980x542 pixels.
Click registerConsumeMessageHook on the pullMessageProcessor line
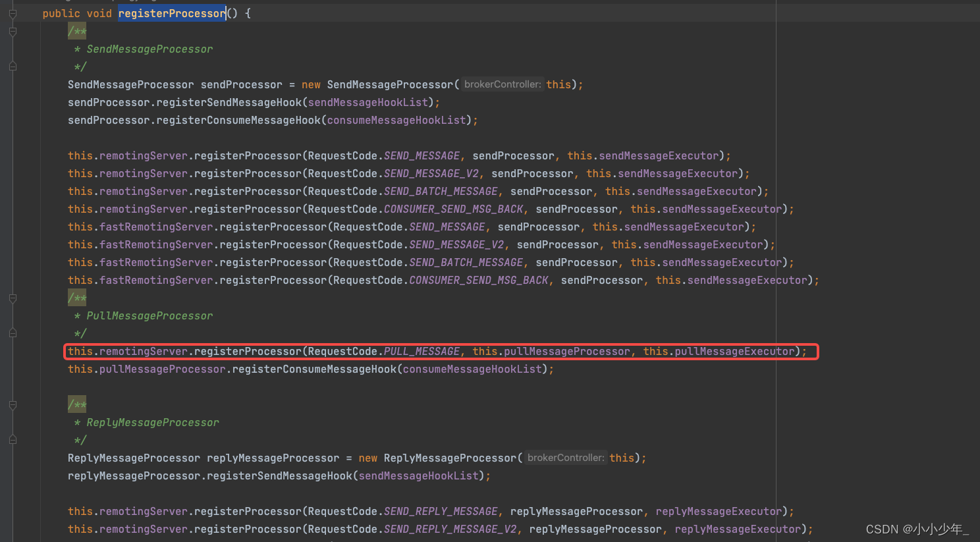point(314,369)
